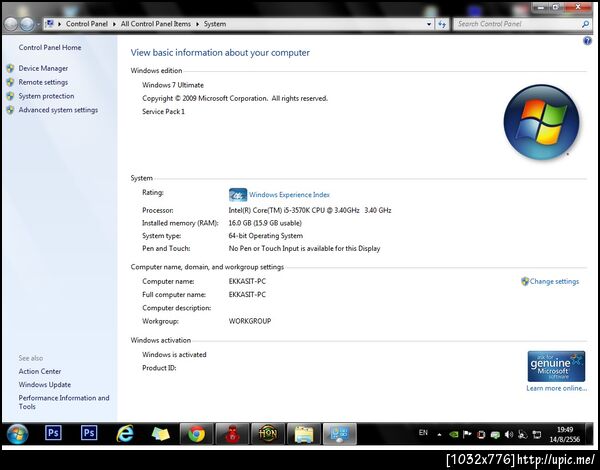Open Windows Experience Index link

click(x=289, y=195)
